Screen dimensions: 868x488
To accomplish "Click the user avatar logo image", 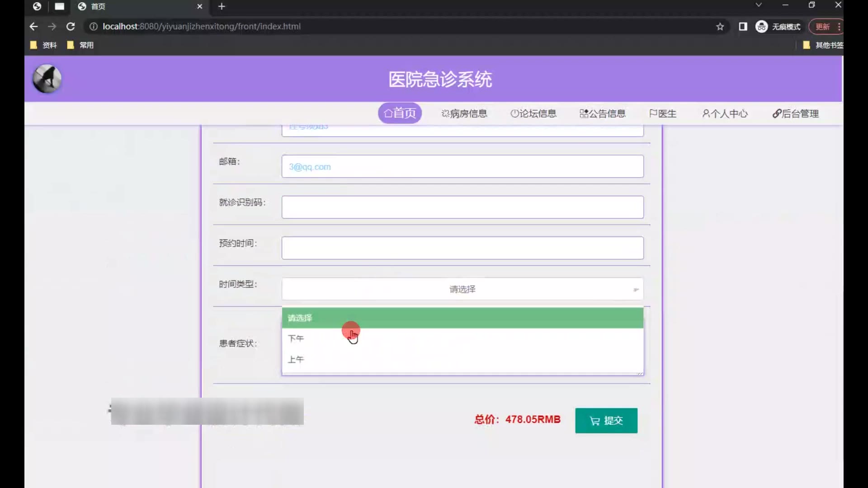I will pos(47,79).
